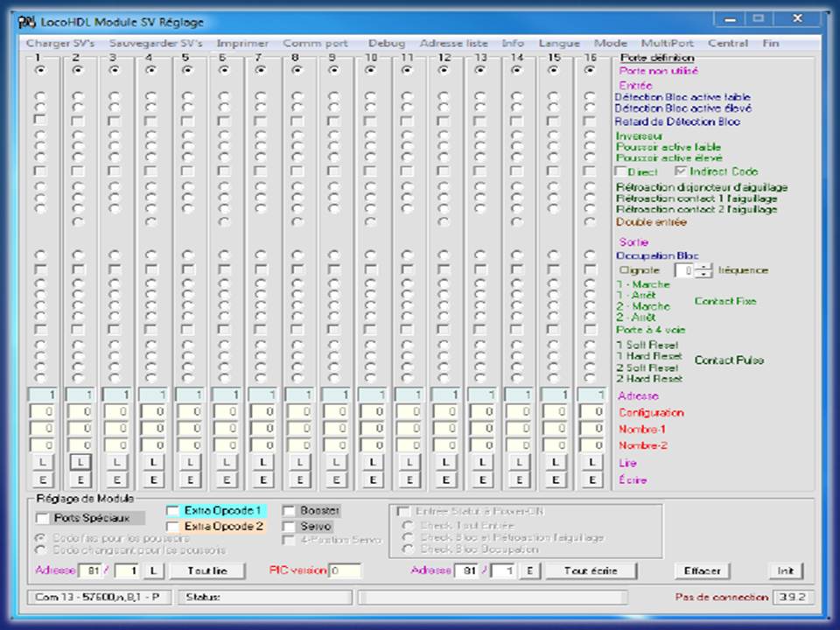Open the Charger SV's menu
The height and width of the screenshot is (630, 840).
pos(60,44)
